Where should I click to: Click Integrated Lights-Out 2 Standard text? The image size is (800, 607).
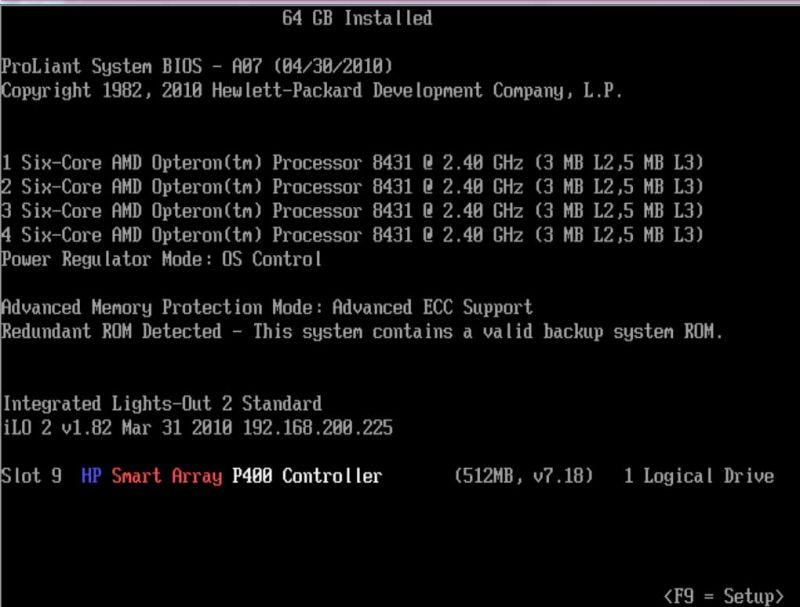pos(162,404)
